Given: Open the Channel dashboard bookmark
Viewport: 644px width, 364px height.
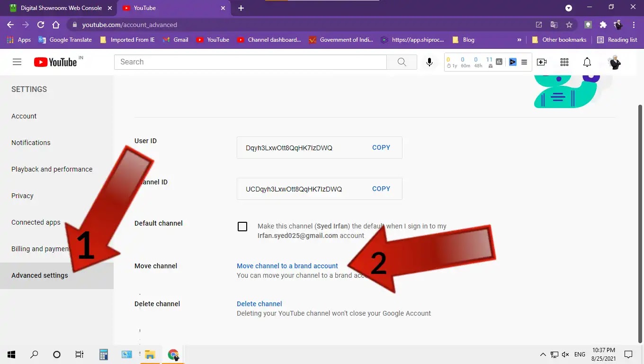Looking at the screenshot, I should 269,40.
